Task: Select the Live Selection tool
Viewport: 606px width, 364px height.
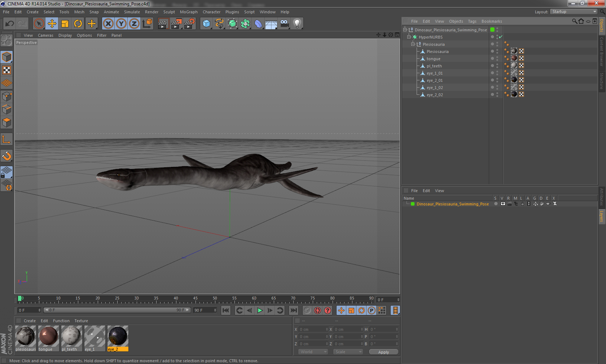Action: pyautogui.click(x=39, y=24)
